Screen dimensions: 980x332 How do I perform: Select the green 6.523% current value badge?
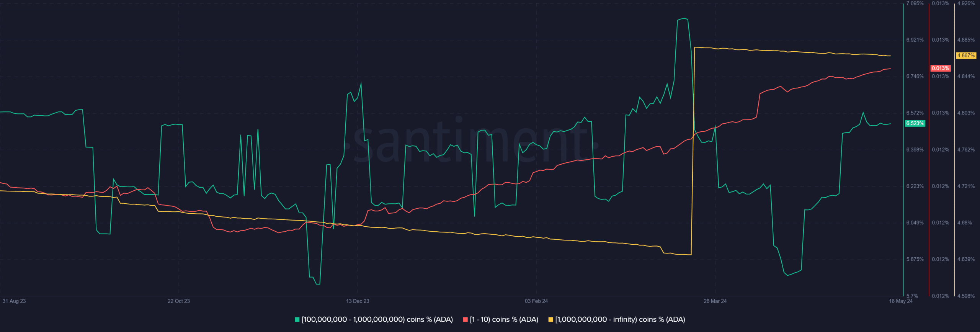915,123
